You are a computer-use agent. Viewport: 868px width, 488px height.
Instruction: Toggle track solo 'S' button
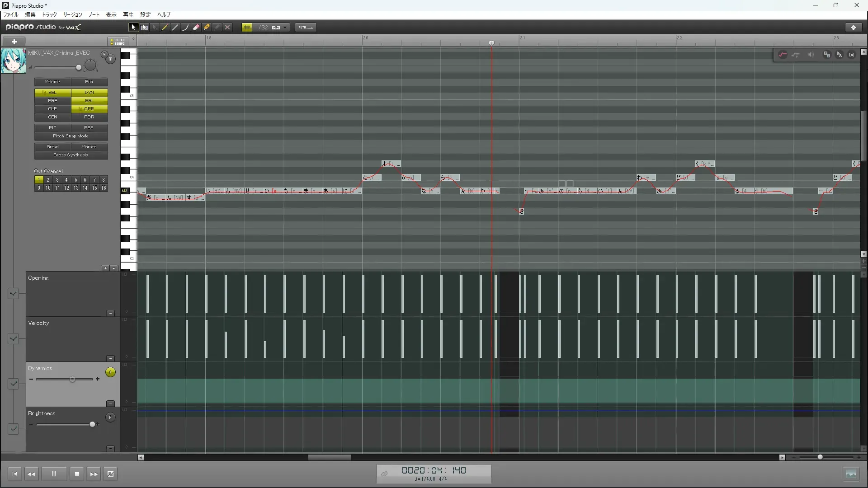pos(104,55)
